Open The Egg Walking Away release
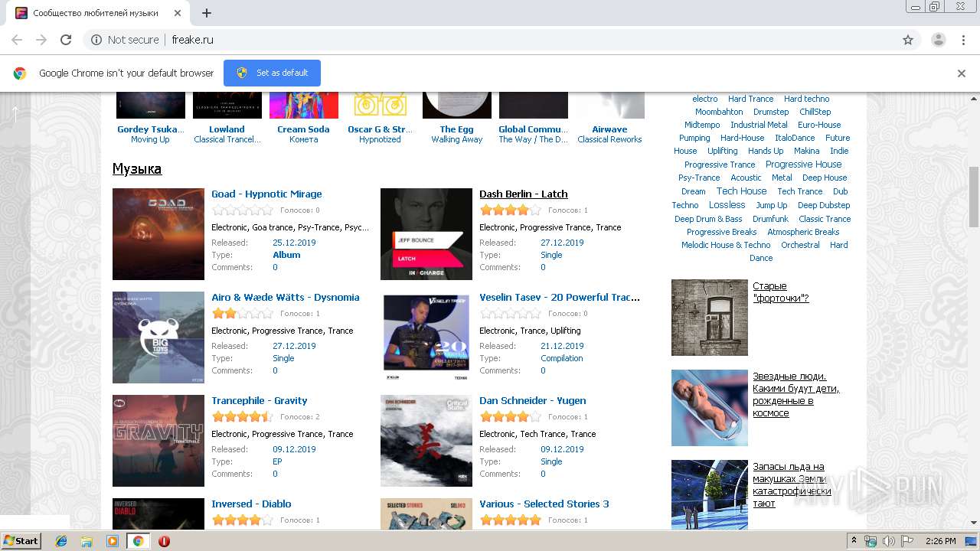This screenshot has width=980, height=551. tap(456, 118)
